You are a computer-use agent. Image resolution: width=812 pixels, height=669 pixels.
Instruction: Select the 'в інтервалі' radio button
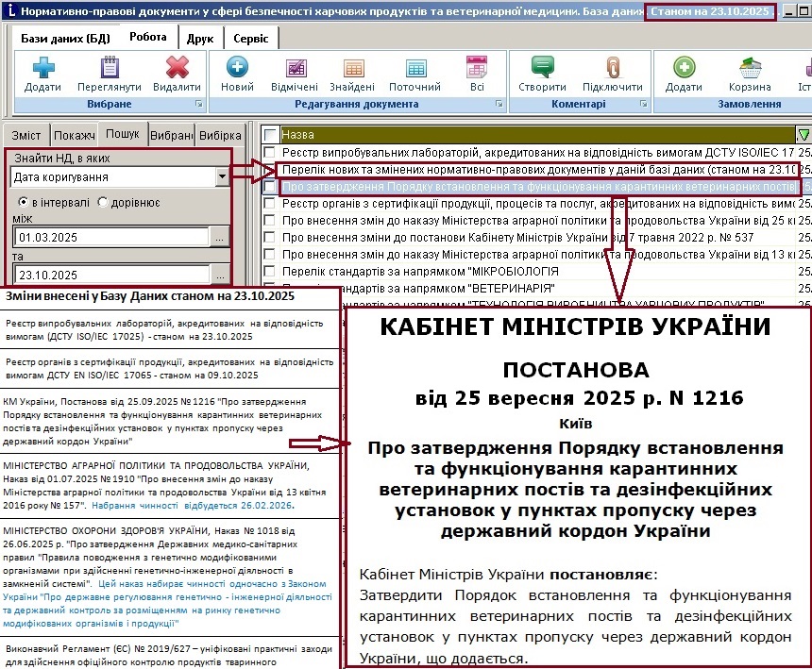tap(24, 202)
